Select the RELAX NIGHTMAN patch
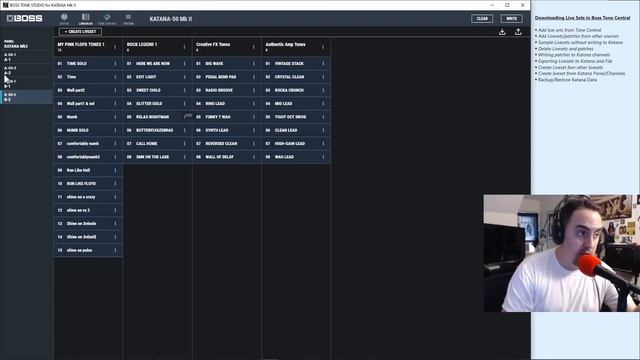The image size is (640, 360). (x=158, y=117)
